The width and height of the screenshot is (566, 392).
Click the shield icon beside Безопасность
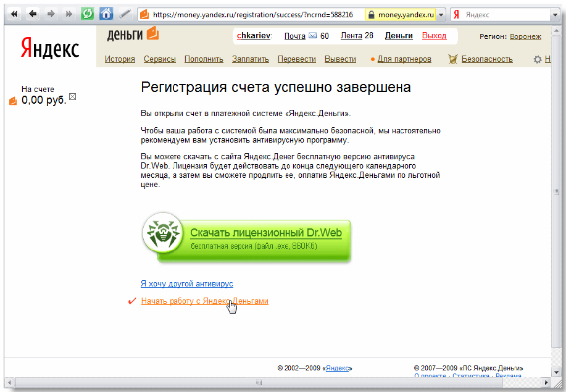(452, 59)
